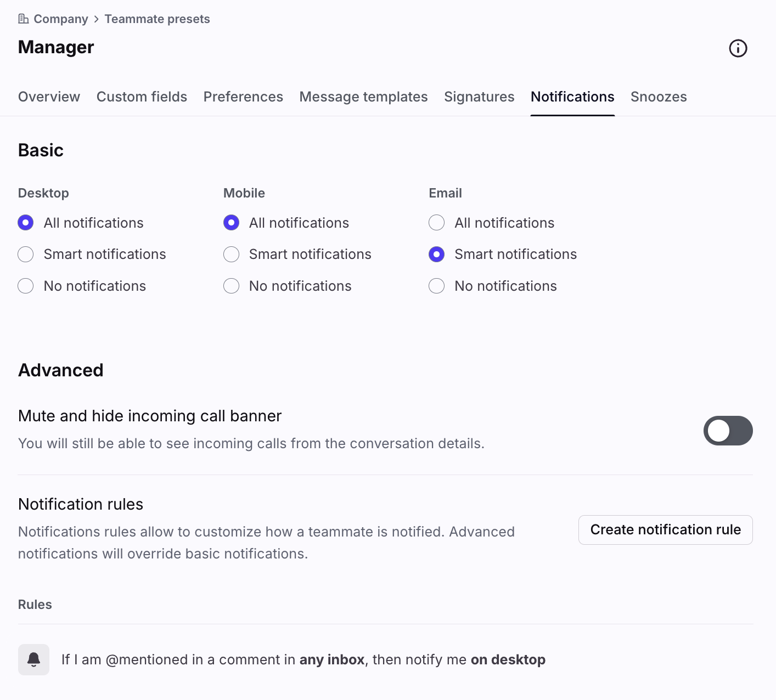The width and height of the screenshot is (776, 700).
Task: Click the info icon beside Manager title
Action: tap(738, 48)
